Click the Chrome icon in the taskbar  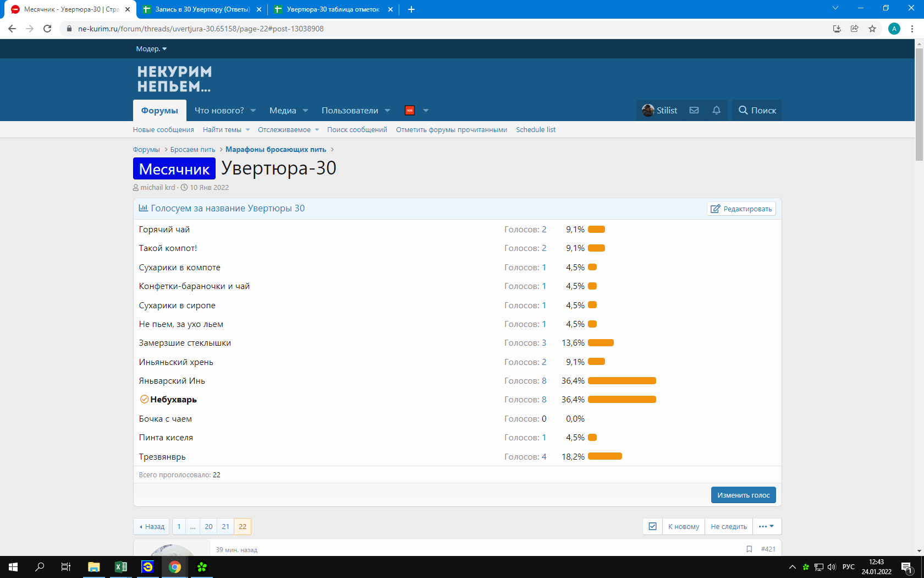(x=175, y=567)
